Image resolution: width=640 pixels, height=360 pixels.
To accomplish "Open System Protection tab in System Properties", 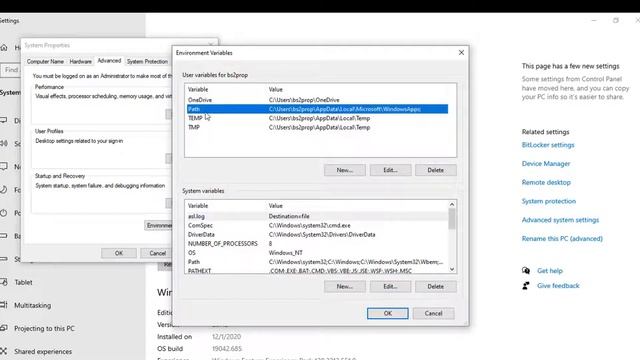I will [147, 61].
